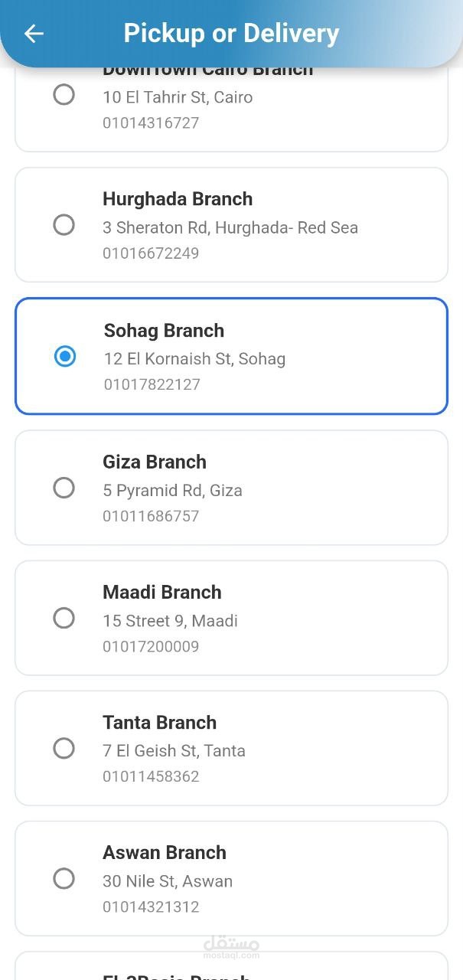Tap the Giza Branch name
Screen dimensions: 463x980
[155, 462]
